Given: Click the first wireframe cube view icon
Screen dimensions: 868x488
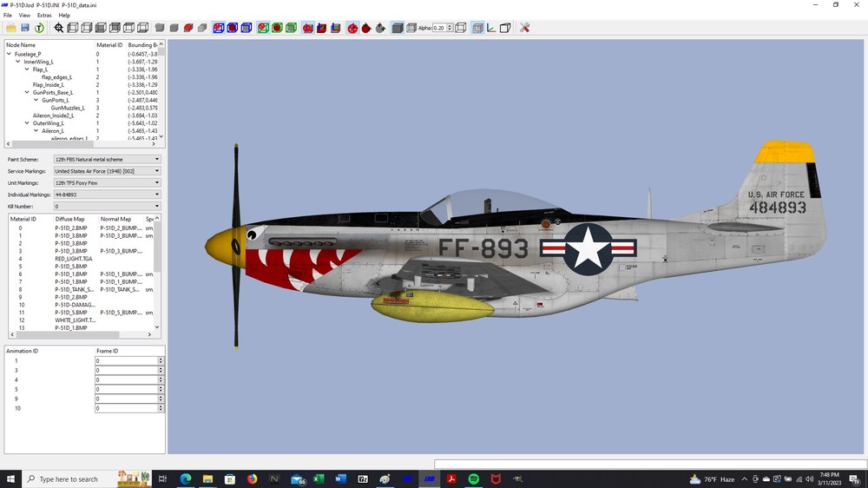Looking at the screenshot, I should pyautogui.click(x=73, y=28).
